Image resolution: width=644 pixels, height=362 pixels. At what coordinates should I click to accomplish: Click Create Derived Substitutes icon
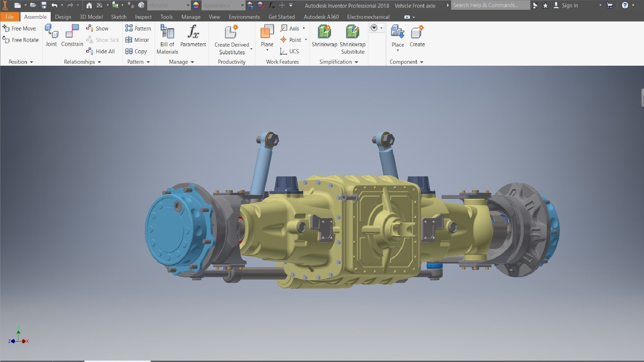click(x=231, y=33)
